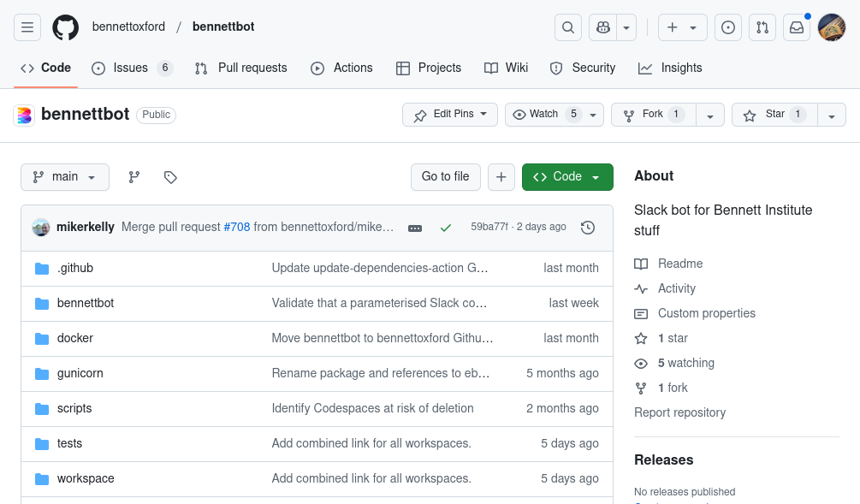Open the .github folder
Viewport: 860px width, 504px height.
tap(75, 268)
